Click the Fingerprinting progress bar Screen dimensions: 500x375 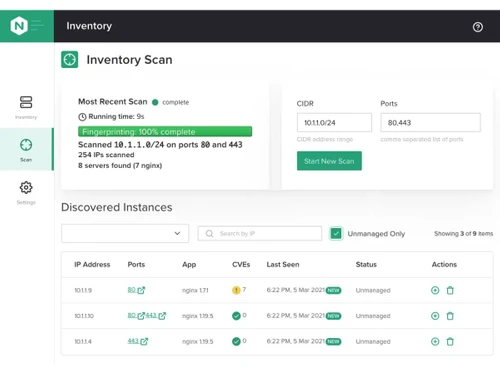point(165,131)
